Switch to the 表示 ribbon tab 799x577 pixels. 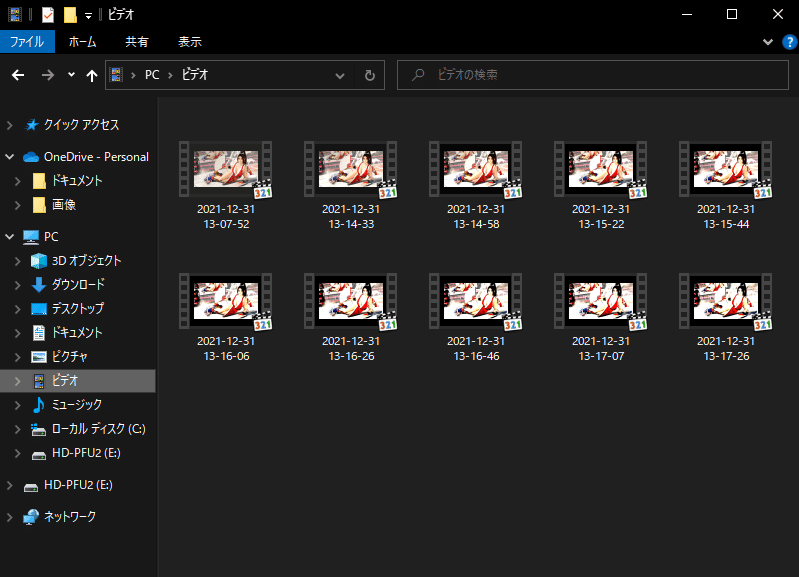tap(190, 42)
